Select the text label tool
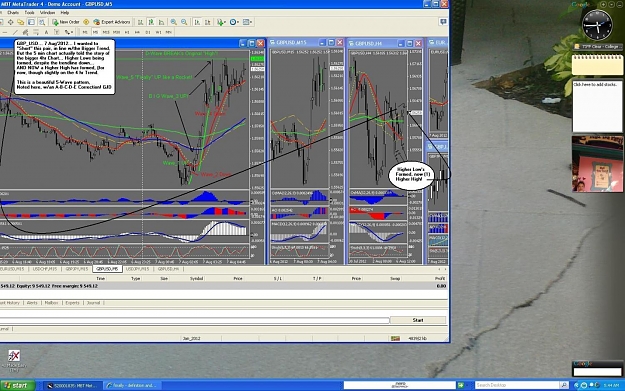 point(57,32)
